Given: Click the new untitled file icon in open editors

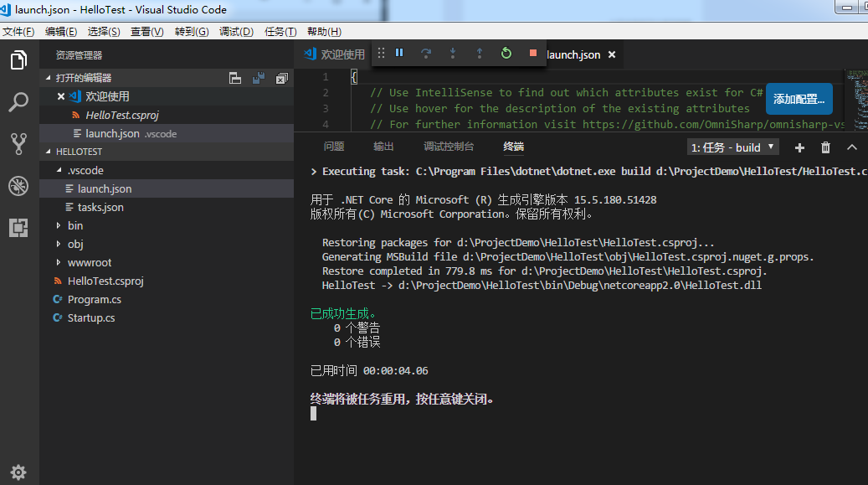Looking at the screenshot, I should tap(235, 78).
